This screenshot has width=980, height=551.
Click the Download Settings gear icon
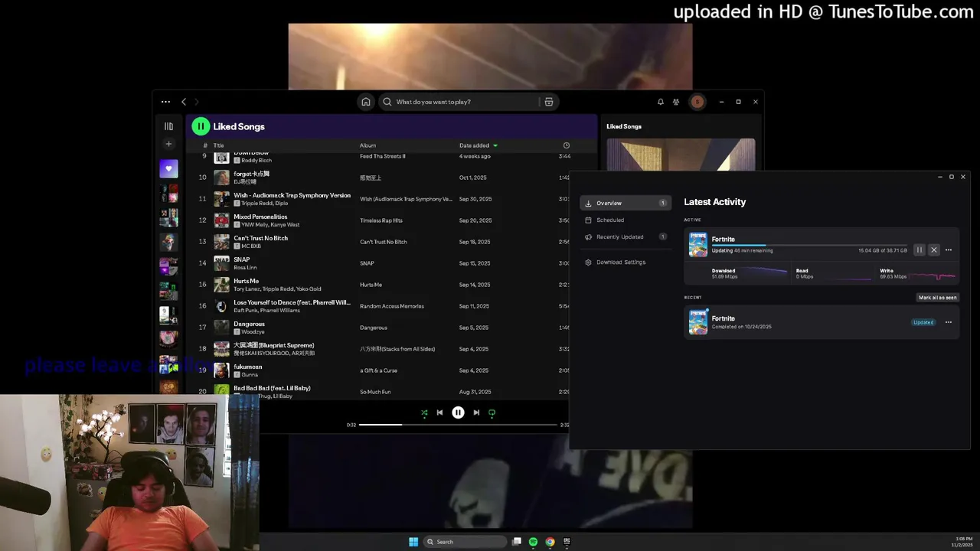tap(588, 262)
